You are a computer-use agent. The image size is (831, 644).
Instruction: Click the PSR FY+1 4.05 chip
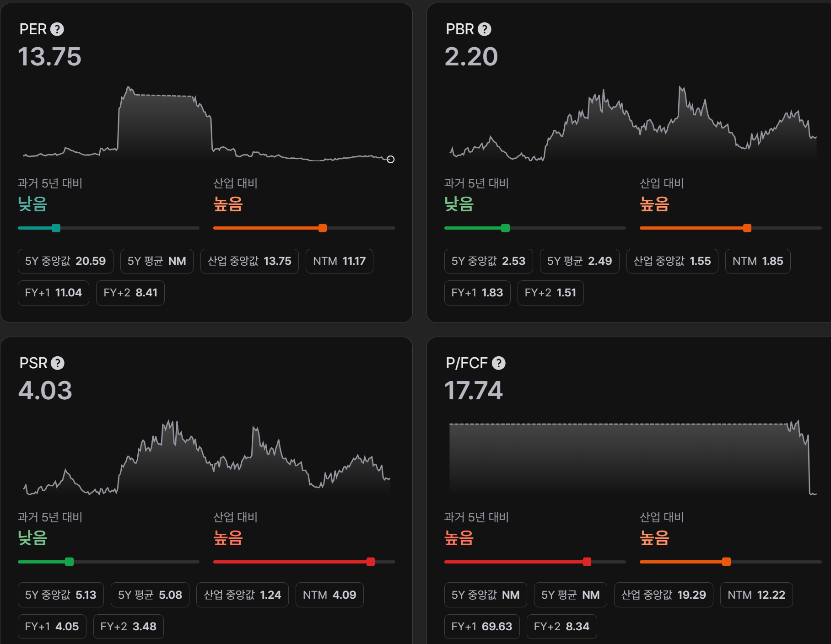52,627
